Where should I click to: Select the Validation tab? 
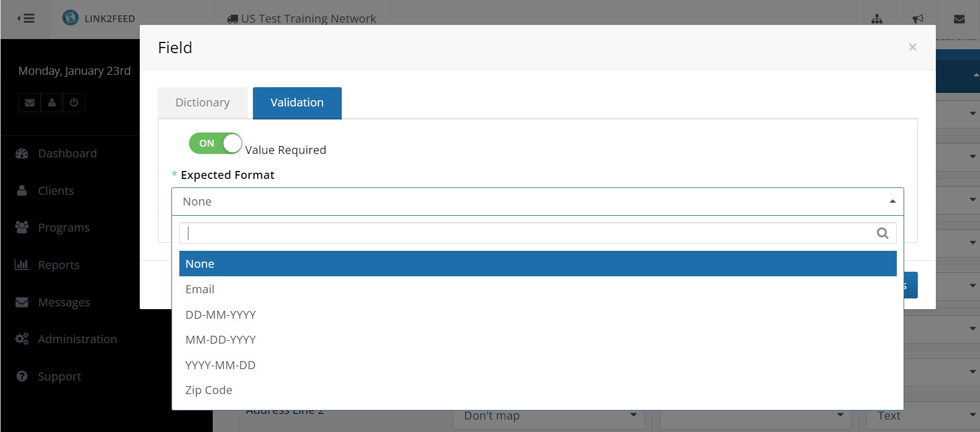point(297,102)
